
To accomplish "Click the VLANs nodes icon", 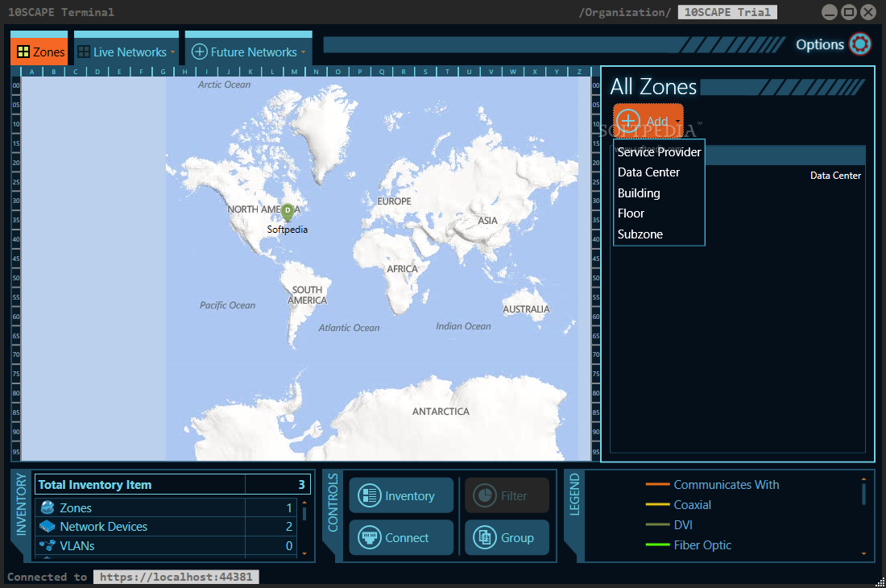I will (48, 545).
